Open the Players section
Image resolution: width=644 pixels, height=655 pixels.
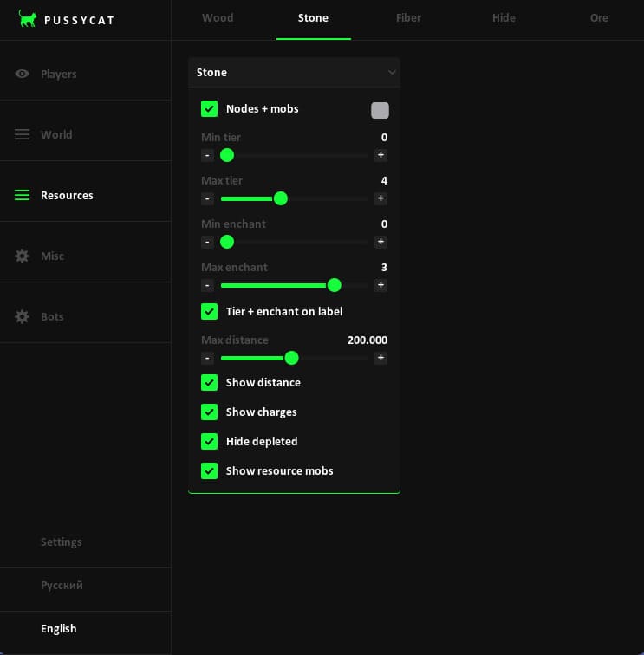[85, 74]
